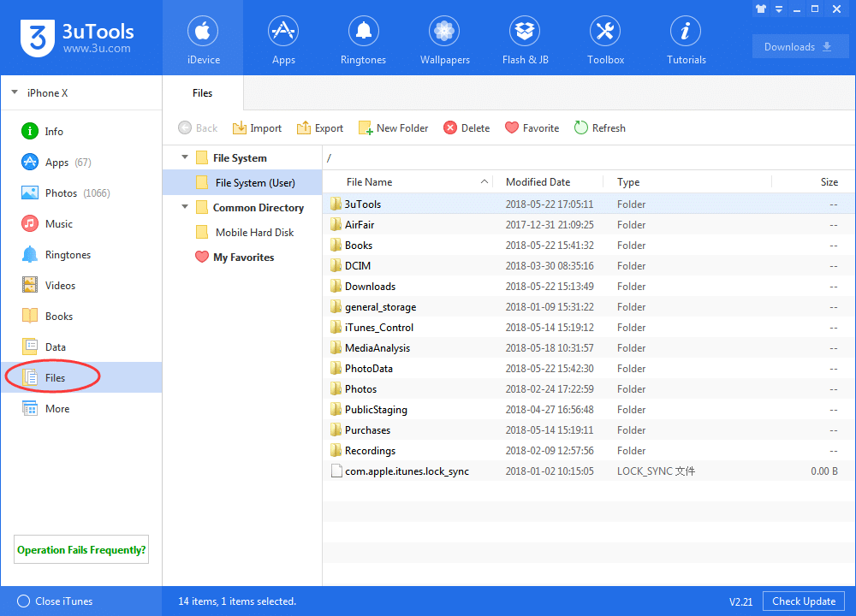Open the Tutorials section

(686, 38)
